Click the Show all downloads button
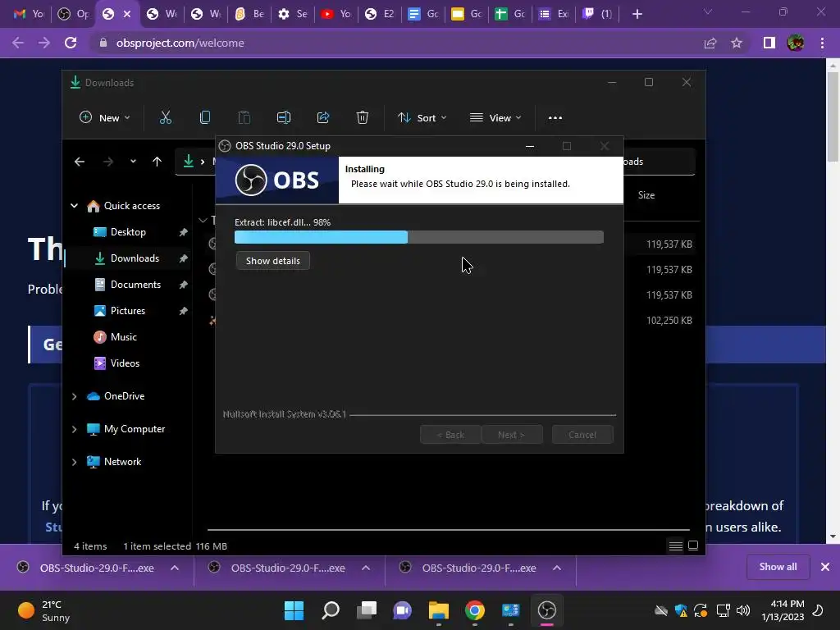 (778, 567)
